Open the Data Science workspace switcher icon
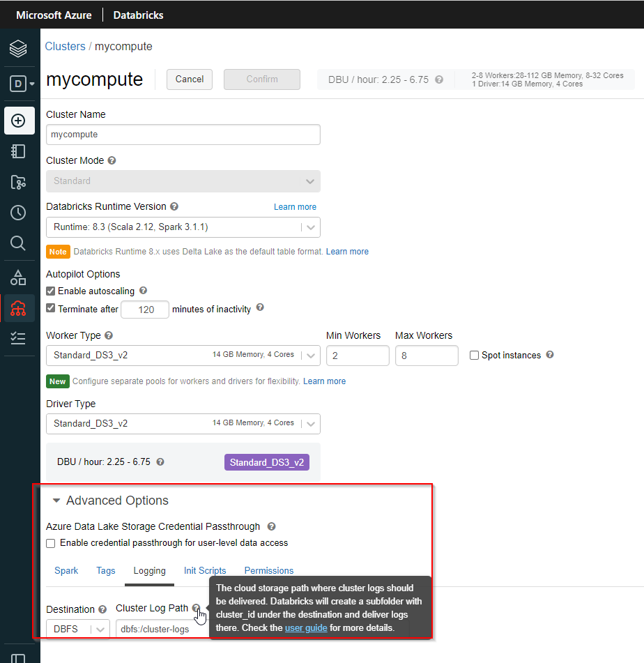644x663 pixels. (22, 84)
